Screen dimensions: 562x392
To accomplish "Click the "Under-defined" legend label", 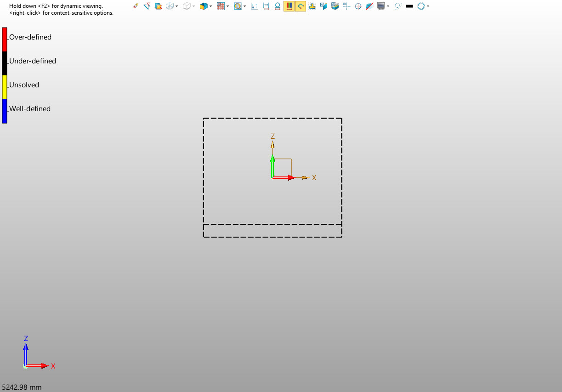I will 33,61.
